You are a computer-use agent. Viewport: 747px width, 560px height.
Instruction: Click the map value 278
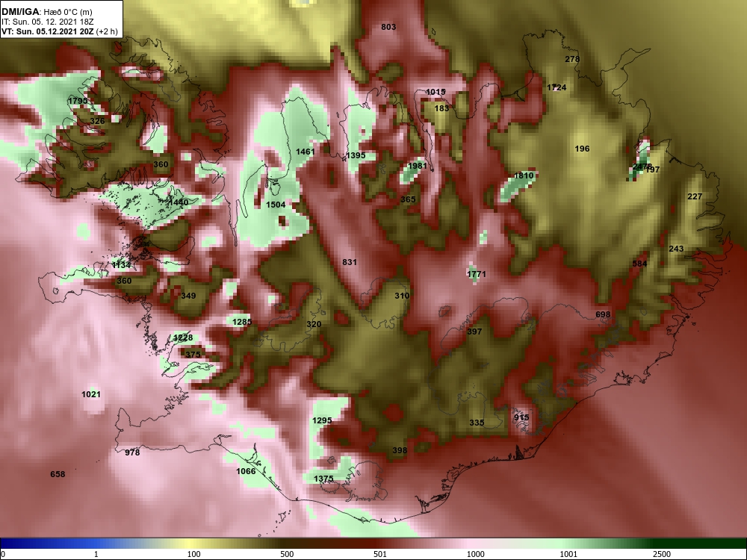(x=572, y=59)
